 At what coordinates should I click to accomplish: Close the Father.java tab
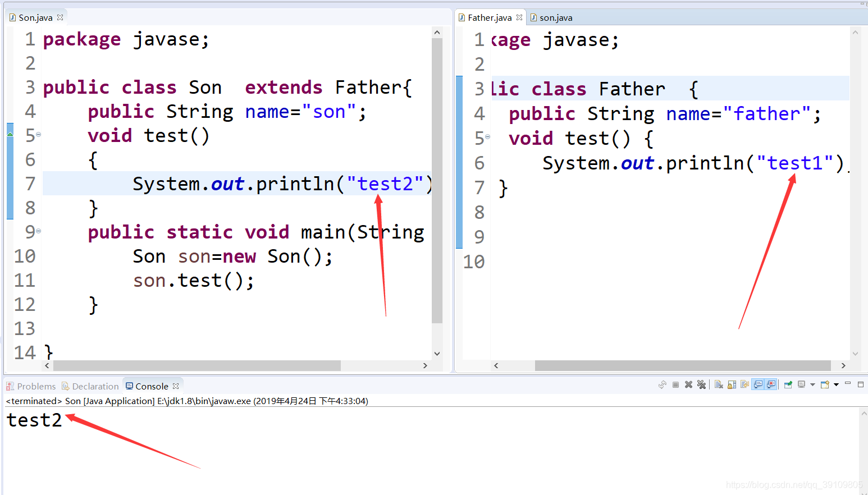[519, 17]
